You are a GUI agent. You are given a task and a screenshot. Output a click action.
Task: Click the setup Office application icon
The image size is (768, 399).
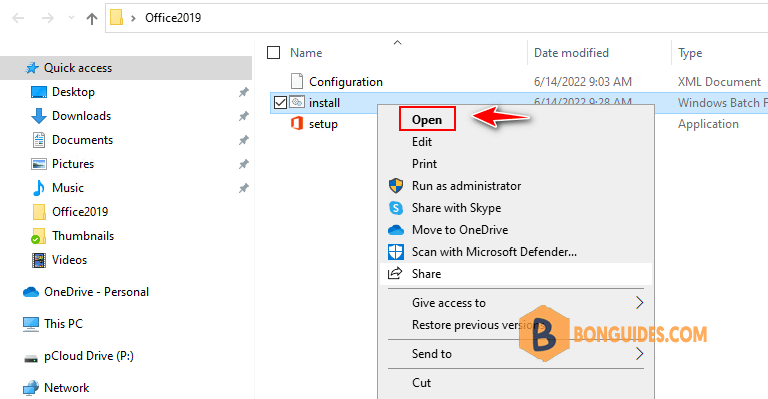(x=297, y=123)
